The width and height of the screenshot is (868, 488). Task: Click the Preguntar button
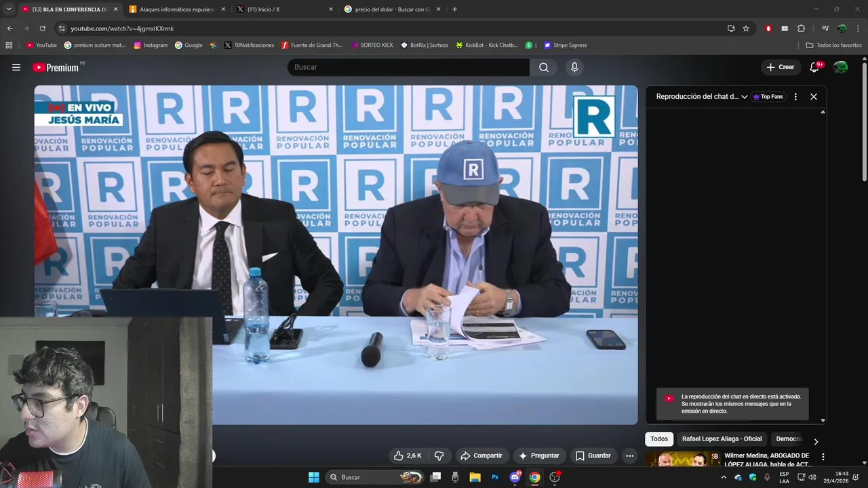click(x=539, y=455)
